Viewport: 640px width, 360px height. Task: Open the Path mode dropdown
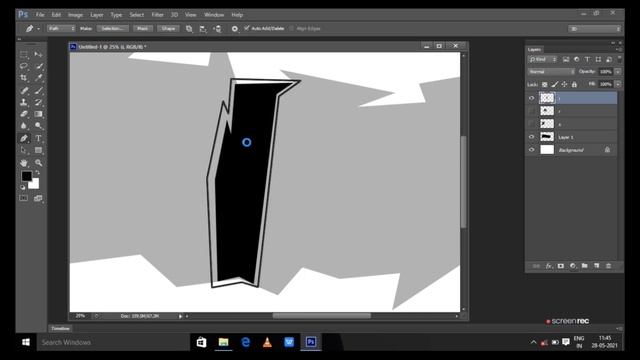[62, 29]
